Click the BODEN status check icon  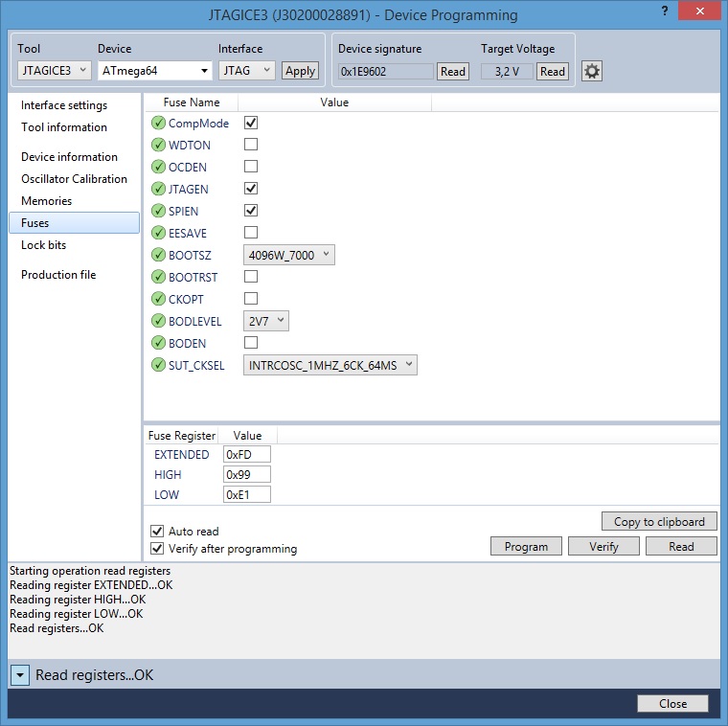click(x=158, y=343)
